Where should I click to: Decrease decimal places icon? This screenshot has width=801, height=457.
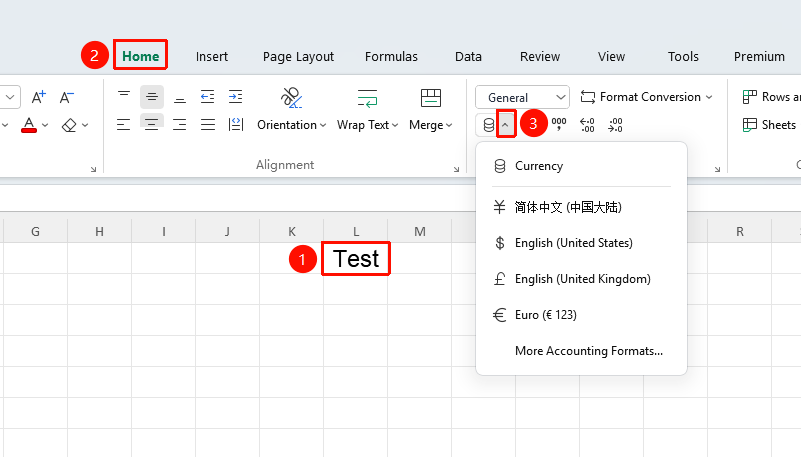coord(615,125)
